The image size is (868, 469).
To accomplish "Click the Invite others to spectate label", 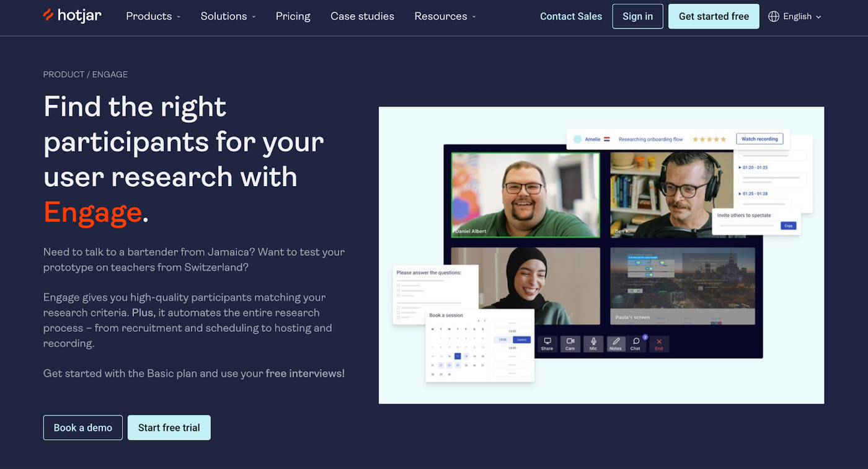I will pyautogui.click(x=744, y=215).
